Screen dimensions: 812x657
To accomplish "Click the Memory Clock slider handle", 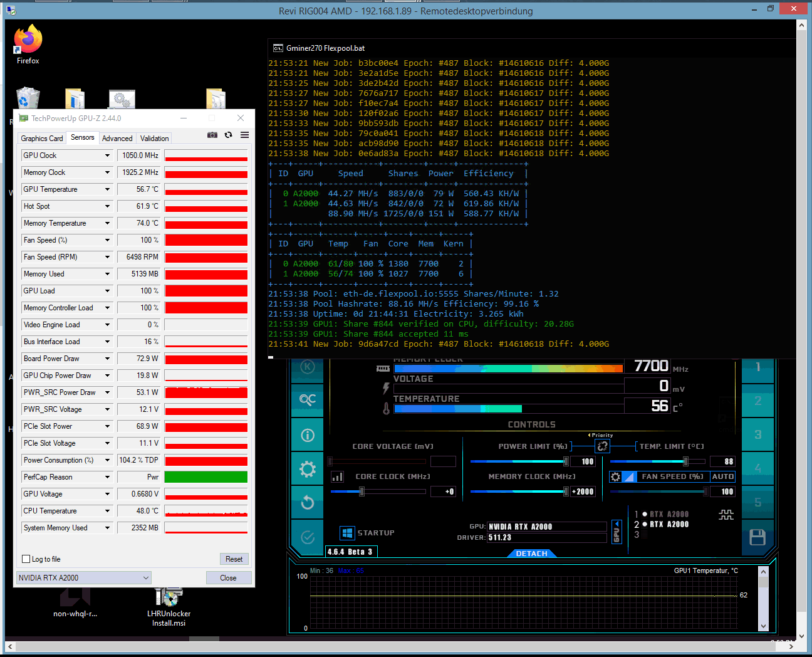I will (x=566, y=491).
